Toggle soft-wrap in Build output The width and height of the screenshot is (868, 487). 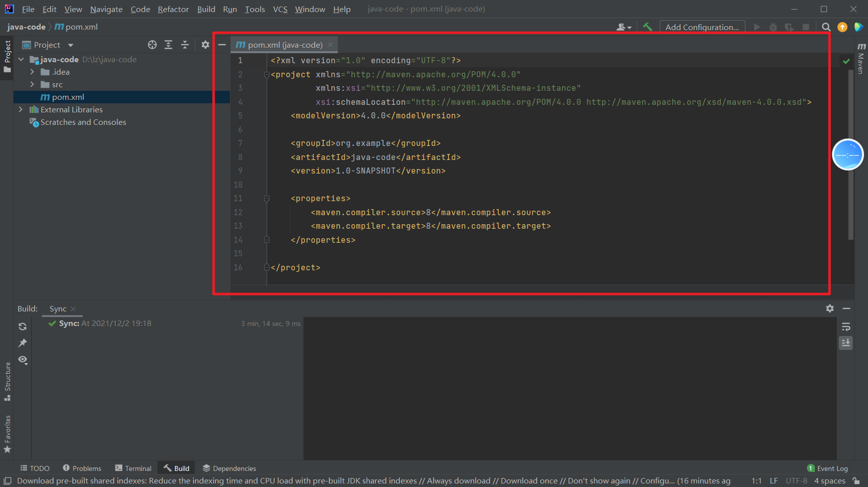pos(846,327)
